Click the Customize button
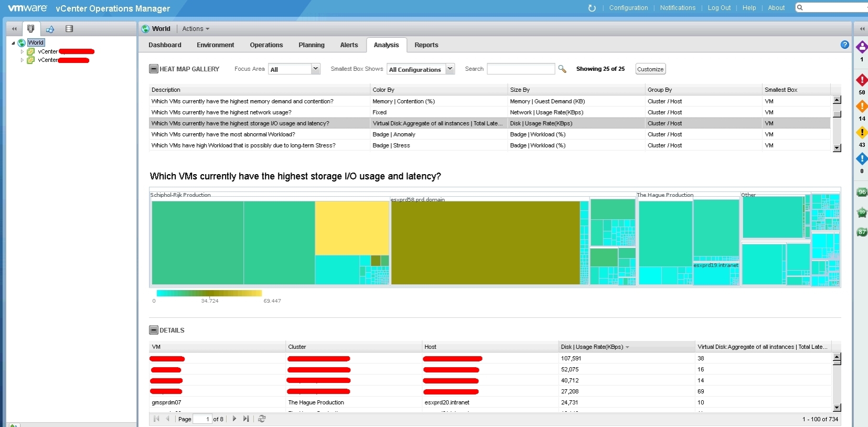The width and height of the screenshot is (868, 427). (650, 69)
